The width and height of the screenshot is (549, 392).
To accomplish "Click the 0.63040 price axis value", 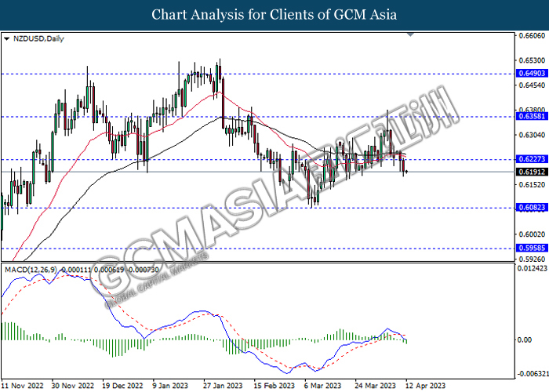I will point(532,135).
